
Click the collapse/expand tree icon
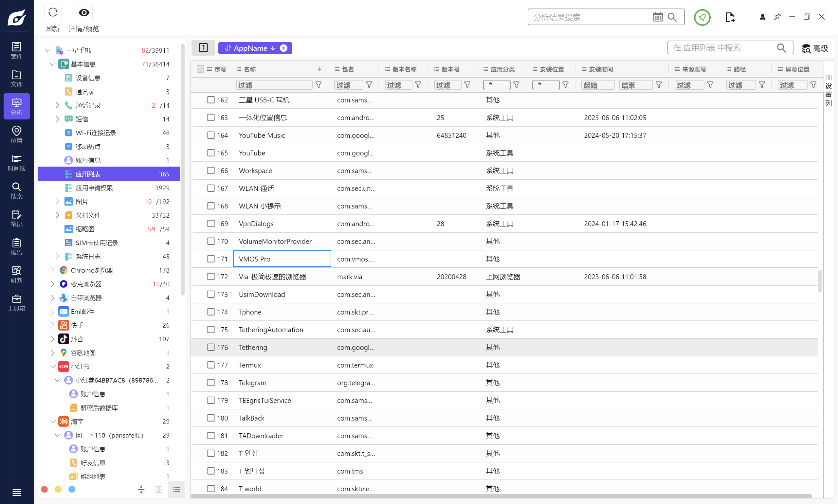[x=141, y=489]
